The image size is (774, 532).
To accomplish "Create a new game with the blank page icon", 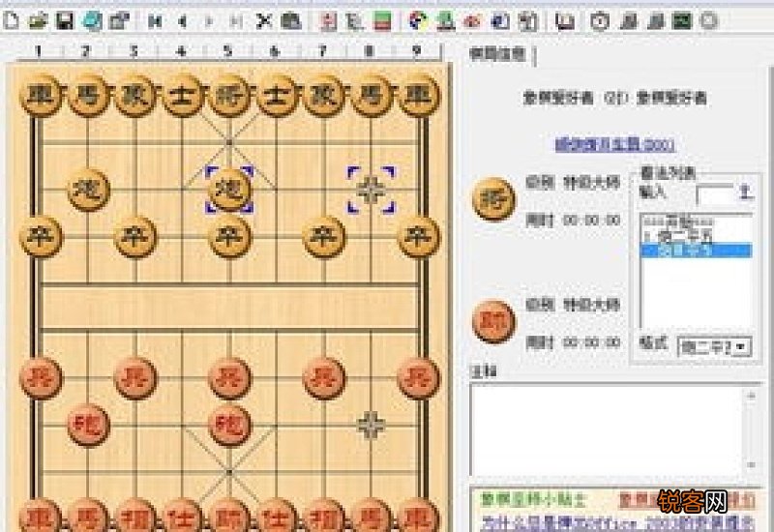I will [x=11, y=20].
